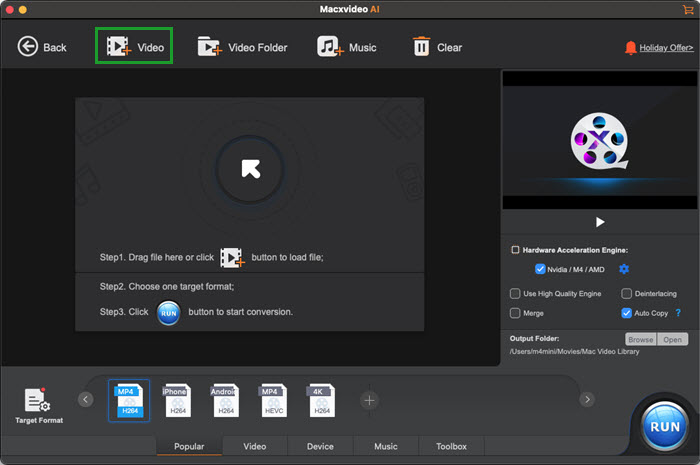700x465 pixels.
Task: Play the preview video
Action: (x=600, y=222)
